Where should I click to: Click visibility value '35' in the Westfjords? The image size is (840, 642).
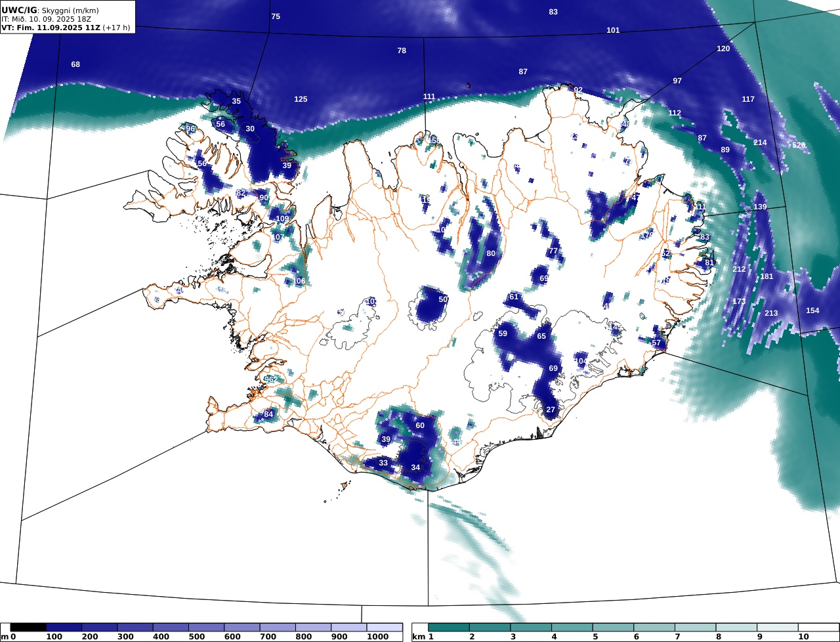(236, 101)
